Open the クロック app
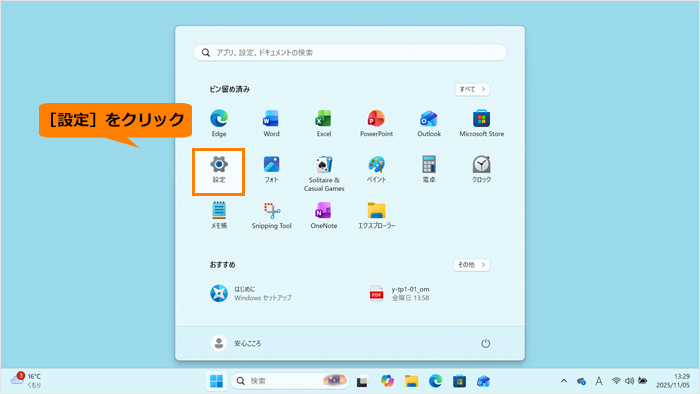The image size is (700, 394). (x=481, y=170)
